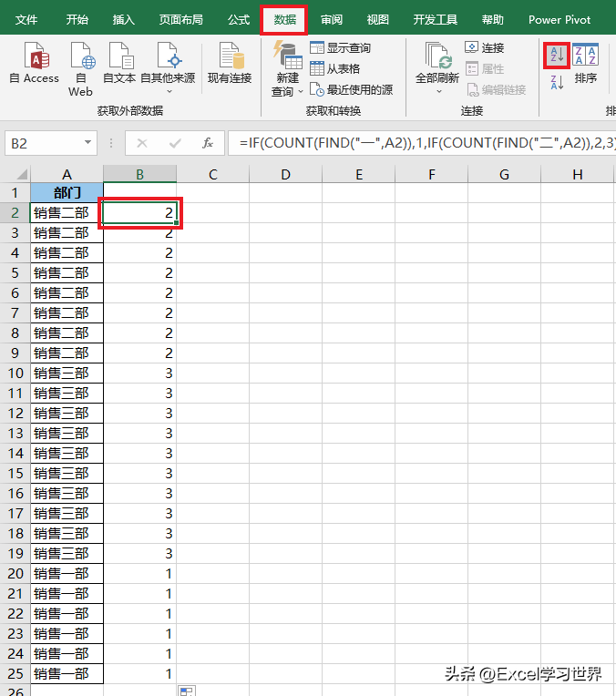Import data from Access
The width and height of the screenshot is (616, 696).
35,64
